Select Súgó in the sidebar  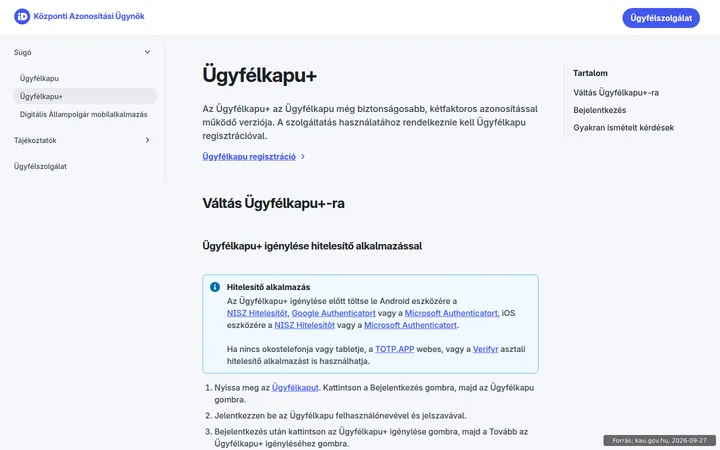pyautogui.click(x=22, y=52)
